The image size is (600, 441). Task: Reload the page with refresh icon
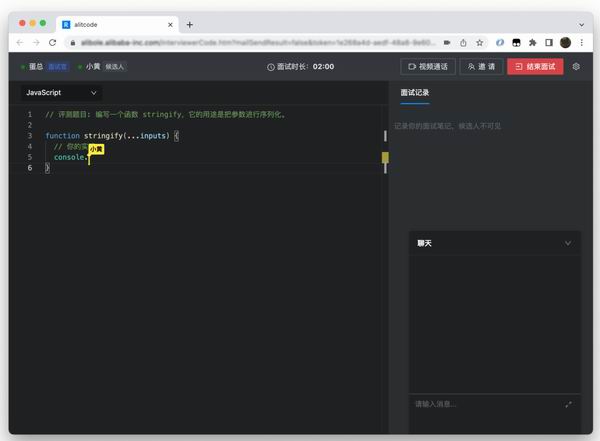[52, 43]
